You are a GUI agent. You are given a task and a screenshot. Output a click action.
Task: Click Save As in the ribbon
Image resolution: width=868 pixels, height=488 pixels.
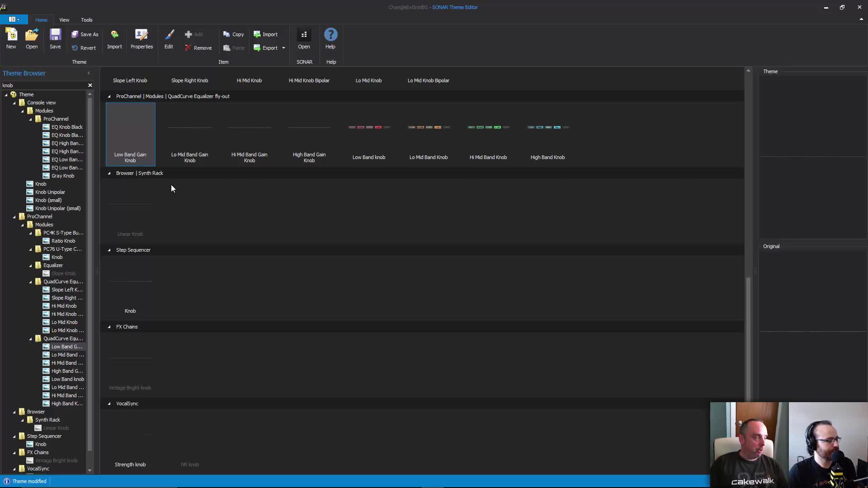[85, 34]
